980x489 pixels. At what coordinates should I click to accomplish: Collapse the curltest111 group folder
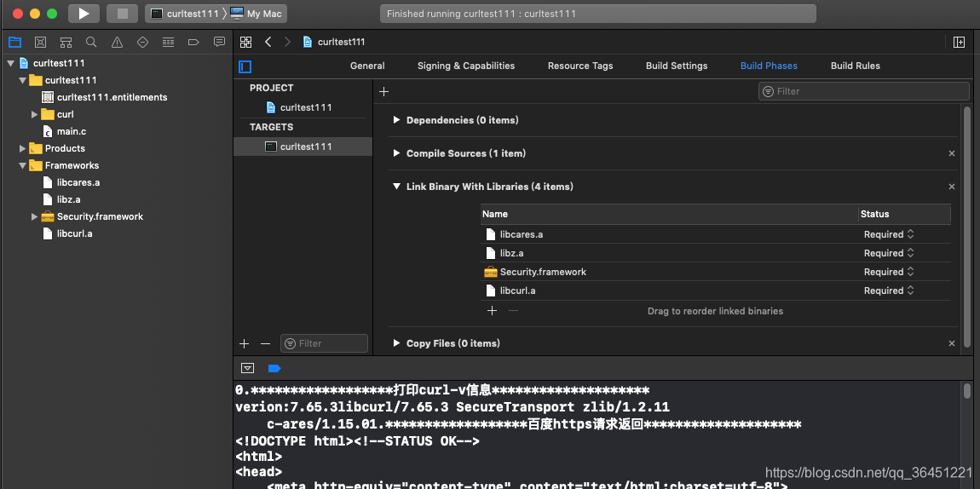click(x=22, y=80)
